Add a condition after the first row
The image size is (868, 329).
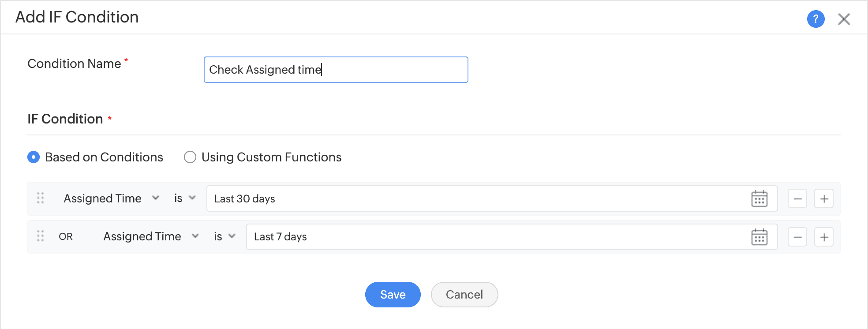824,199
